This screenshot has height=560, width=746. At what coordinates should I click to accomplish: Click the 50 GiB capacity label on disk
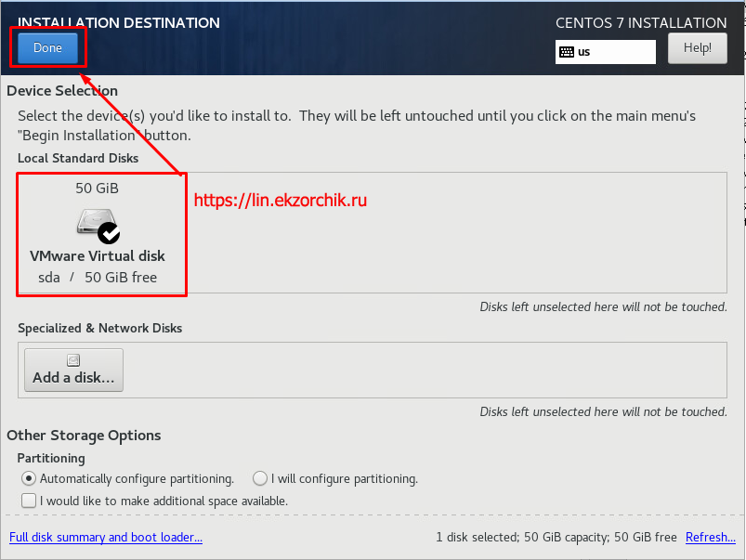click(97, 188)
